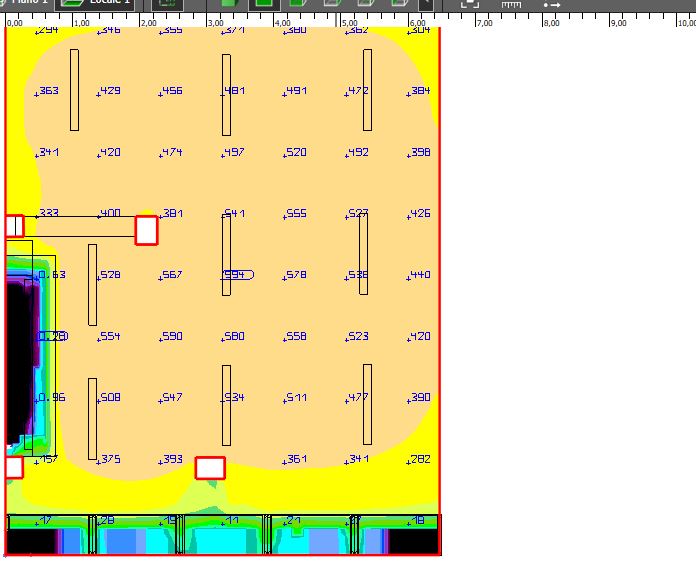Screen dimensions: 696x565
Task: Select the white column box beside value 157
Action: pyautogui.click(x=14, y=467)
